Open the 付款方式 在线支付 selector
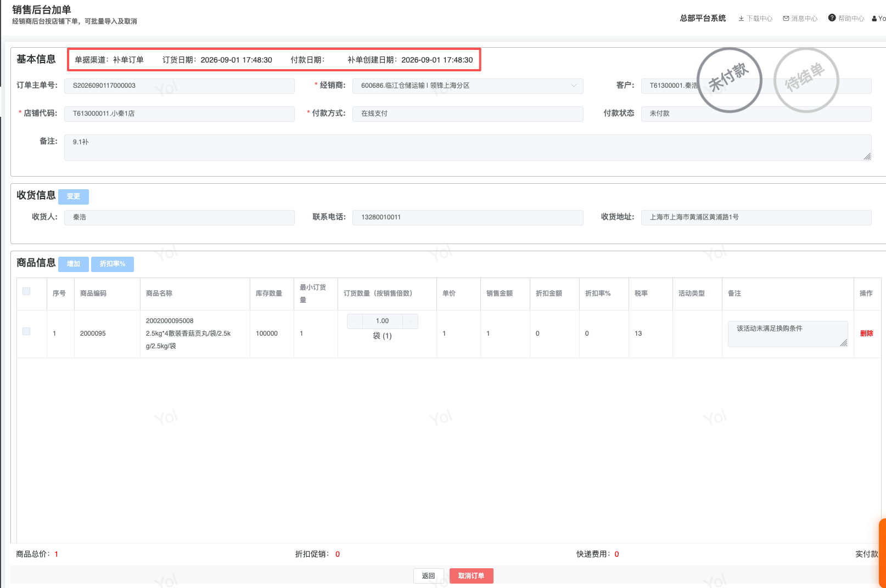The image size is (886, 588). coord(468,114)
